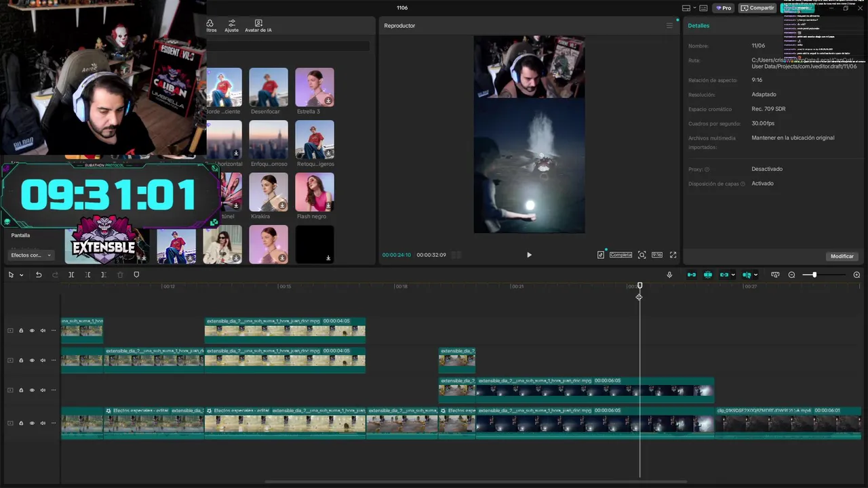Screen dimensions: 868x488
Task: Open the Avatar de IA tab
Action: pyautogui.click(x=258, y=26)
